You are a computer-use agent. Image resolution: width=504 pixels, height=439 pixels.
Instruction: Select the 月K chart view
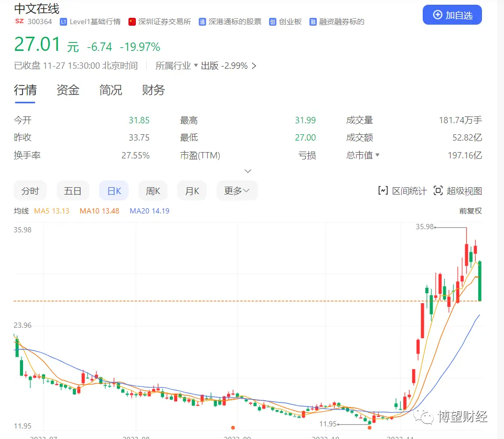pyautogui.click(x=192, y=191)
